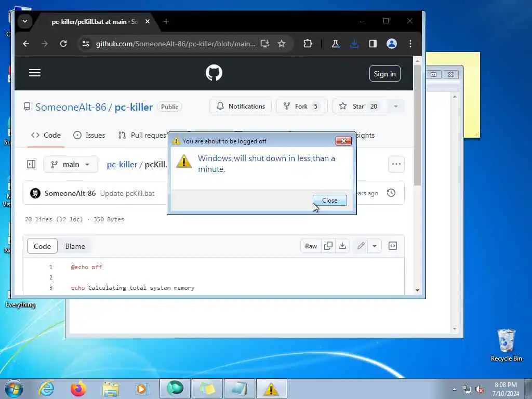This screenshot has width=532, height=399.
Task: Click the install app icon in address bar
Action: pyautogui.click(x=265, y=44)
